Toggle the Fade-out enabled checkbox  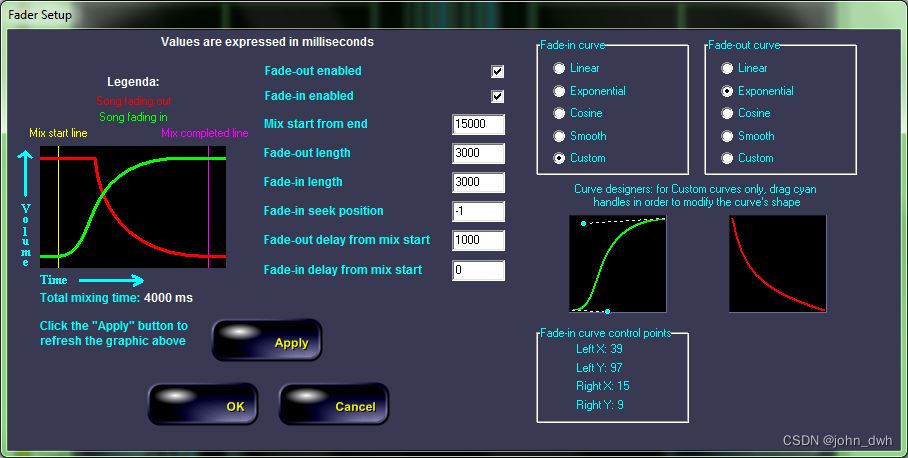click(x=497, y=71)
